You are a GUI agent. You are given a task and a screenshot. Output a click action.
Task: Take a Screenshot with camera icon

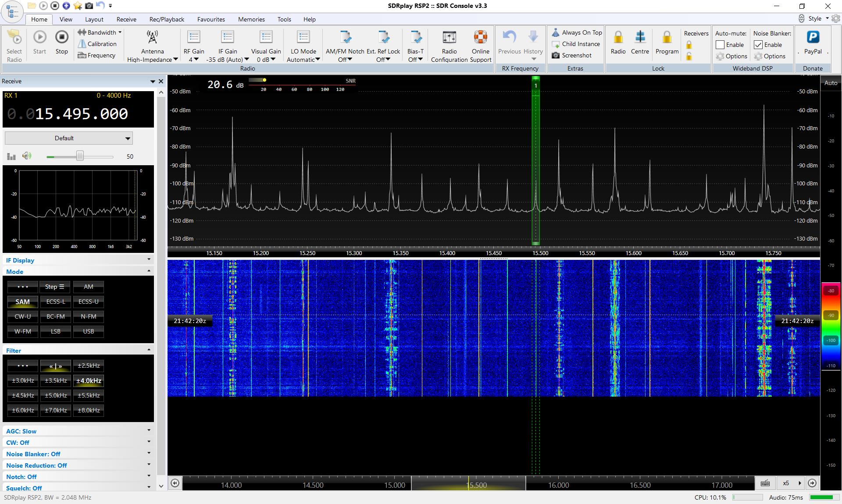tap(556, 55)
